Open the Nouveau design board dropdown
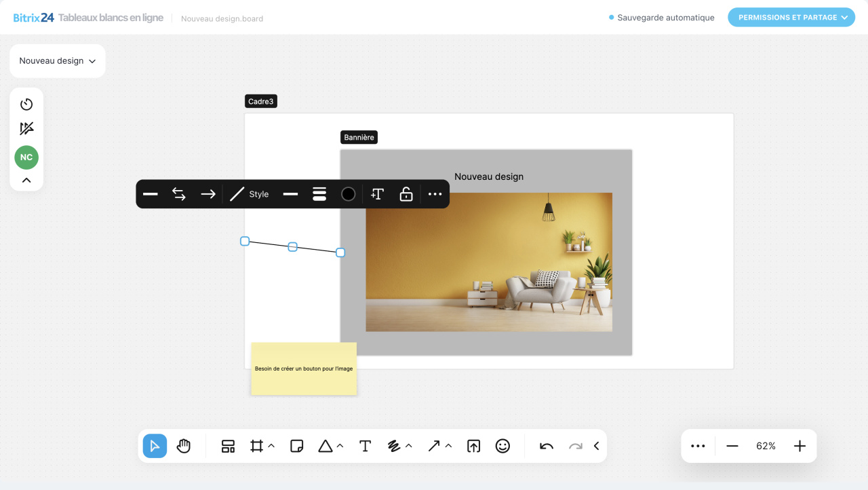 pyautogui.click(x=57, y=60)
